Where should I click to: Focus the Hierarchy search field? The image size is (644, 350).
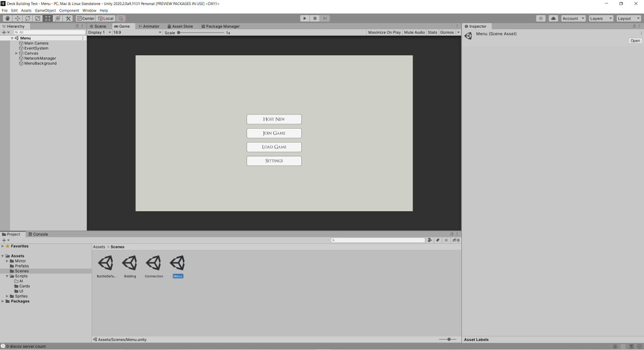(x=48, y=32)
